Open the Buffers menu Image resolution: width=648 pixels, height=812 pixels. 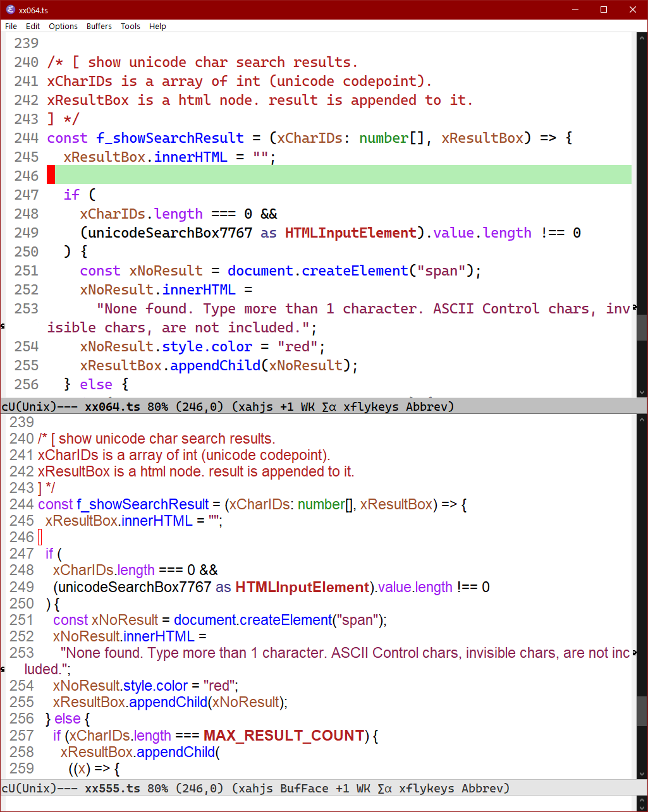point(99,27)
